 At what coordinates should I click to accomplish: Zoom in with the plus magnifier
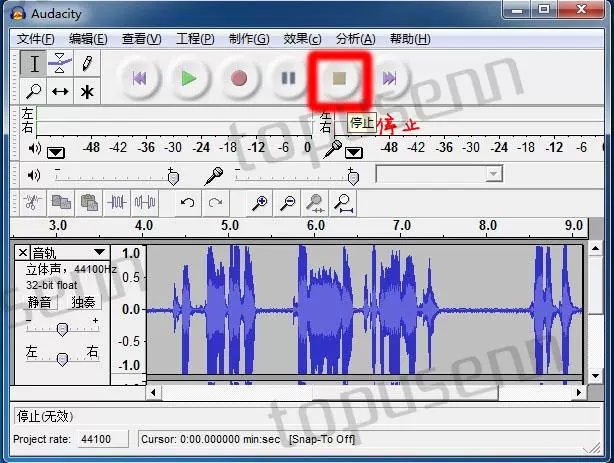pos(259,203)
